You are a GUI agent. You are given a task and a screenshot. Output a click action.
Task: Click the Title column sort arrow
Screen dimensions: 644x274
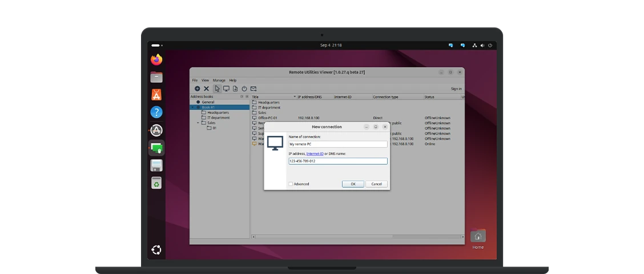tap(295, 97)
